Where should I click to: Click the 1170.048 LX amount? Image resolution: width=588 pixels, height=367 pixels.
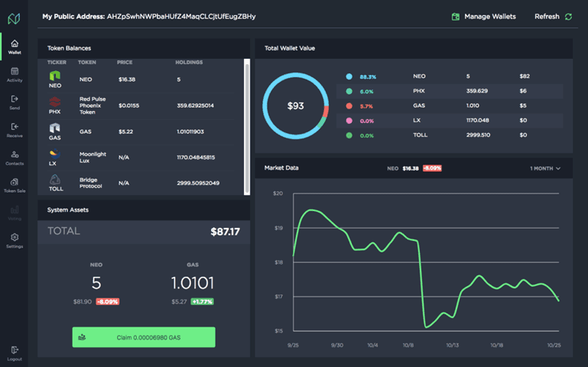point(478,120)
